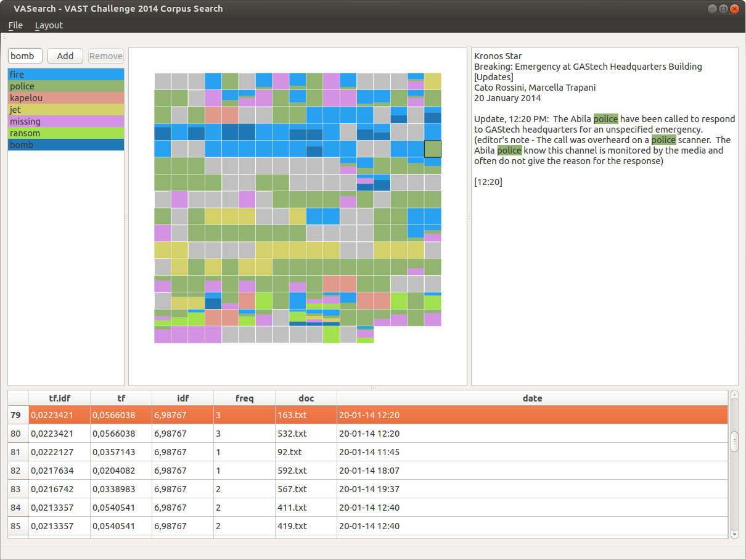
Task: Click the tf.idf value 0,0217634
Action: (x=60, y=471)
